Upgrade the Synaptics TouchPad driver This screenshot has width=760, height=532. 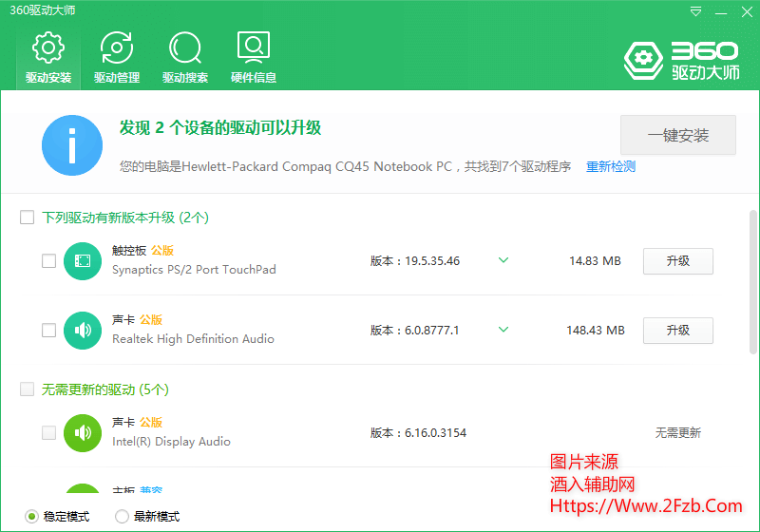[678, 261]
